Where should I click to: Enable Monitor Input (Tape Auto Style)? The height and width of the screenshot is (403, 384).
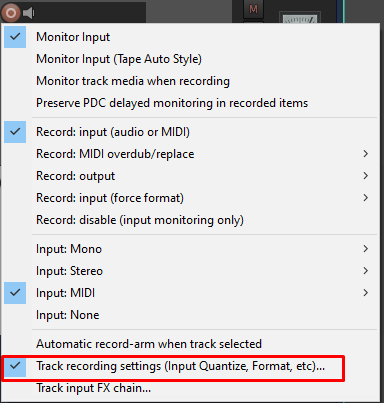190,59
